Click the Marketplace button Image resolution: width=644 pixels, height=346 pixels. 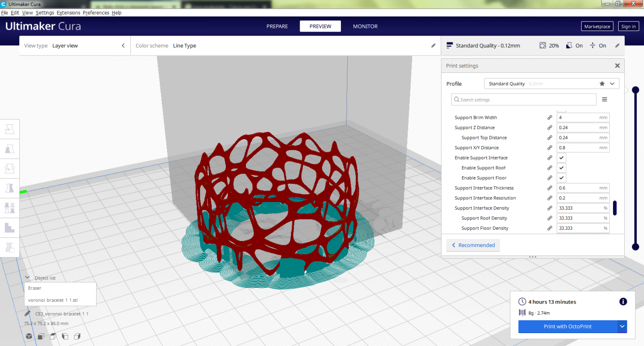pos(597,26)
